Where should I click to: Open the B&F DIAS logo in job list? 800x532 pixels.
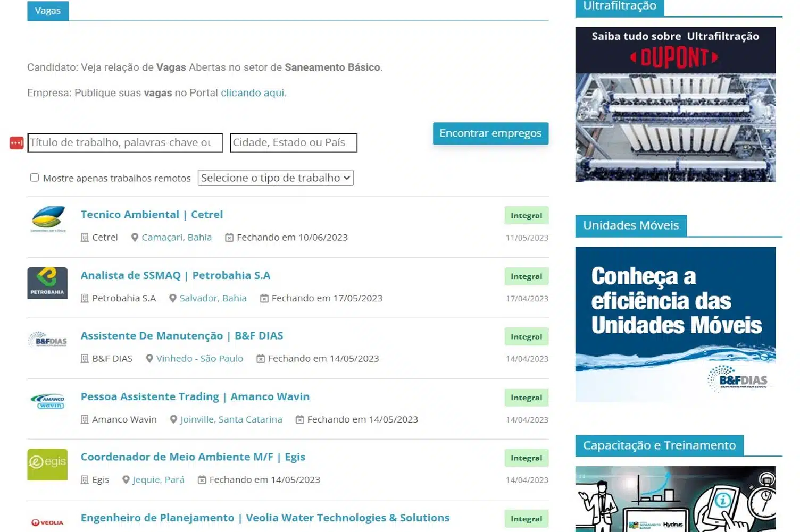[48, 340]
